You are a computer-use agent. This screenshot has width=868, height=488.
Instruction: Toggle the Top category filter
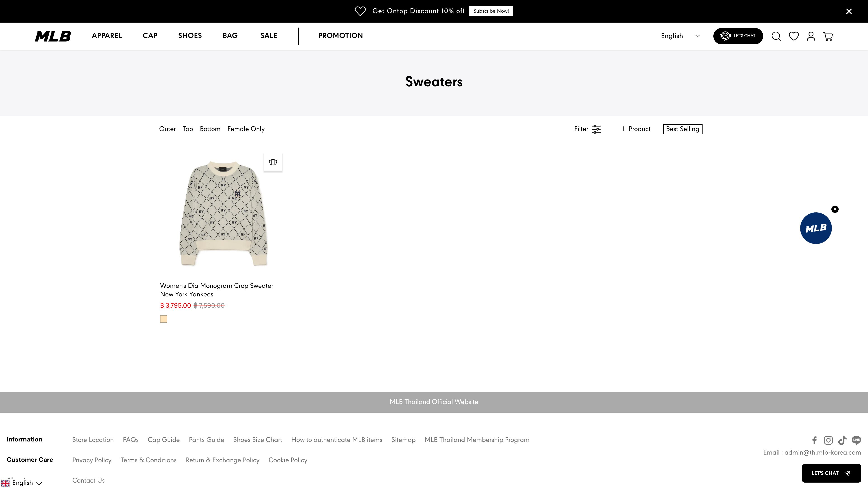coord(188,129)
